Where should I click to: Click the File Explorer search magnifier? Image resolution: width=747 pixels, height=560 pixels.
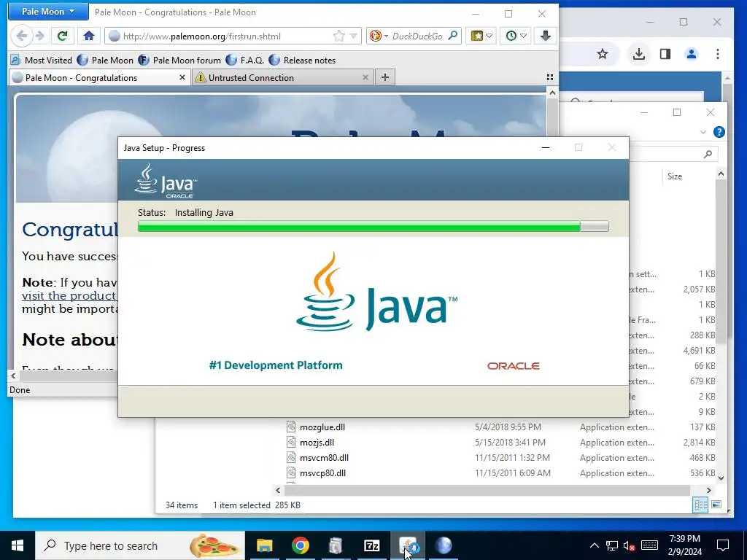tap(708, 154)
